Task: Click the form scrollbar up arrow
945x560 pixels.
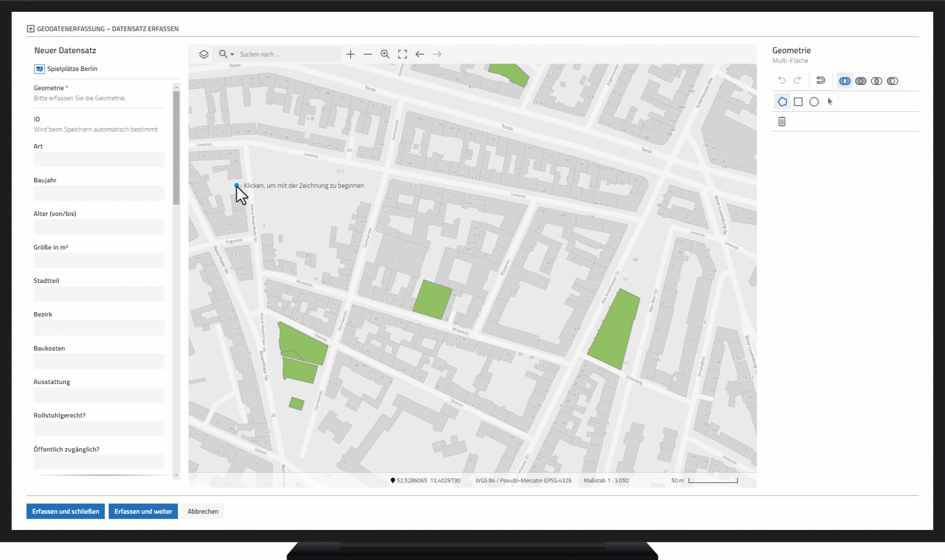Action: (x=177, y=87)
